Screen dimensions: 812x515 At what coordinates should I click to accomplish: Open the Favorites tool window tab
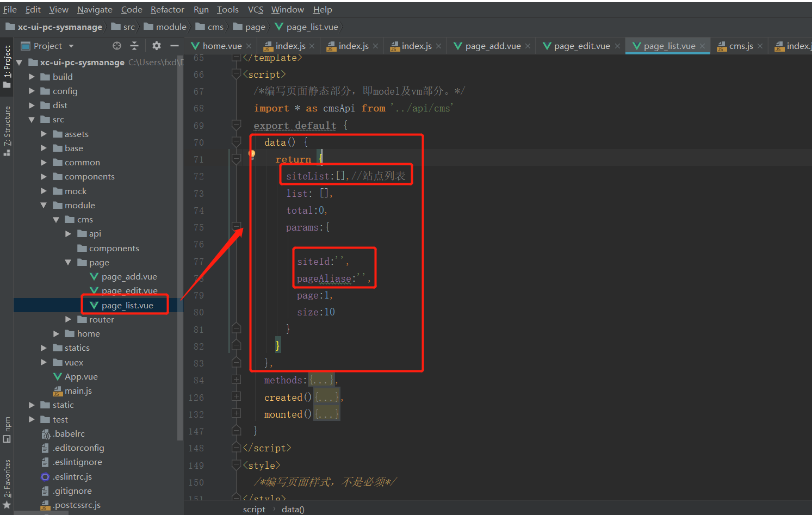click(7, 484)
